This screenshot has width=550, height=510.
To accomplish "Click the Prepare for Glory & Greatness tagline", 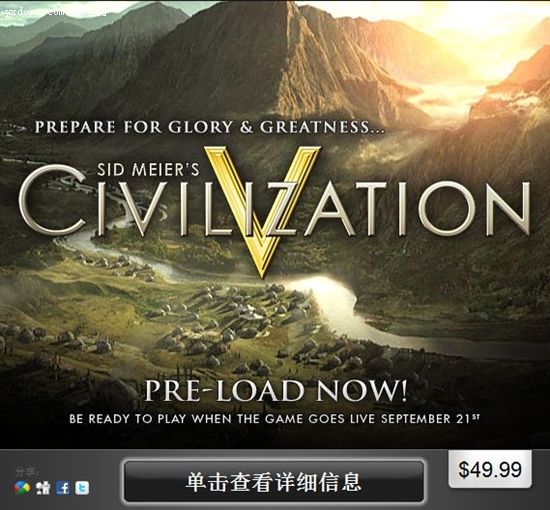I will coord(210,127).
